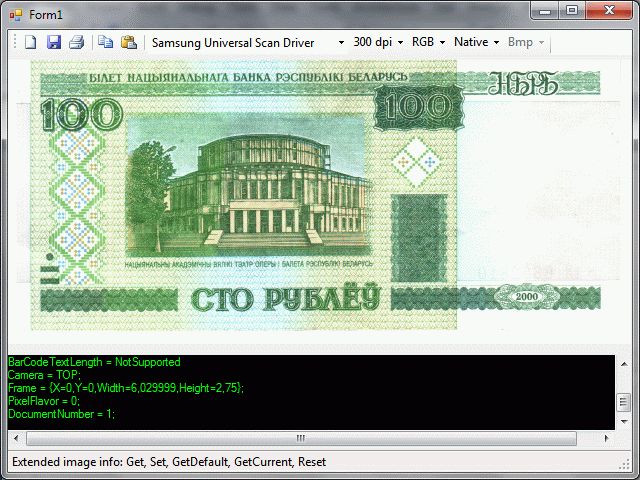Click the Save floppy disk icon
Screen dimensions: 640x480
[x=54, y=42]
